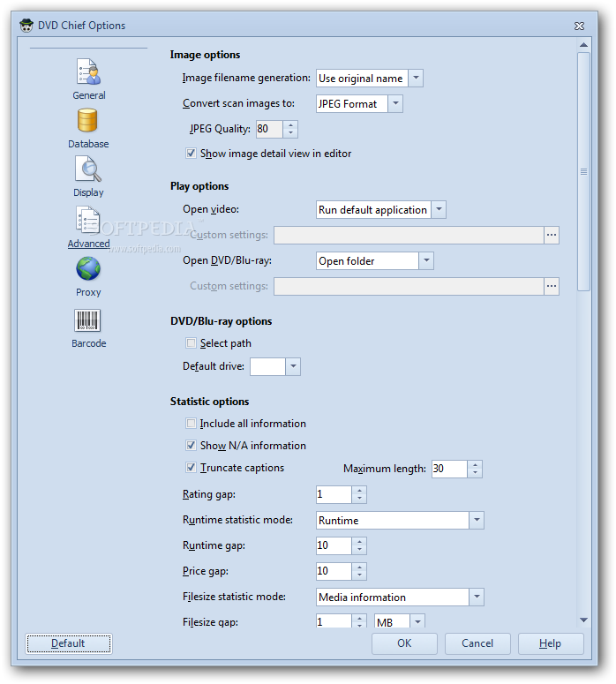Expand Filesize statistic mode dropdown
The width and height of the screenshot is (616, 684).
pyautogui.click(x=477, y=597)
